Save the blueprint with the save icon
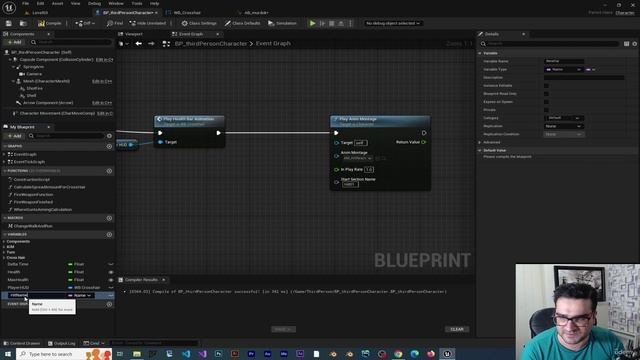This screenshot has width=640, height=360. [9, 23]
